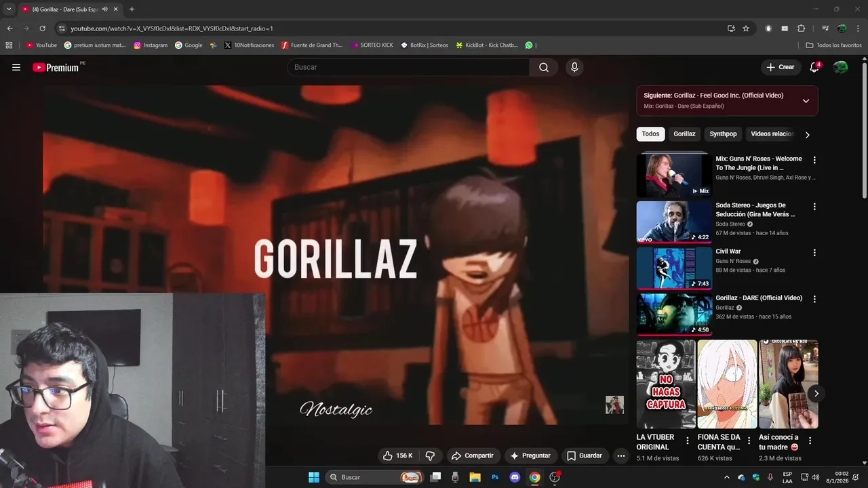This screenshot has height=488, width=868.
Task: Click the Guardar button
Action: 585,455
